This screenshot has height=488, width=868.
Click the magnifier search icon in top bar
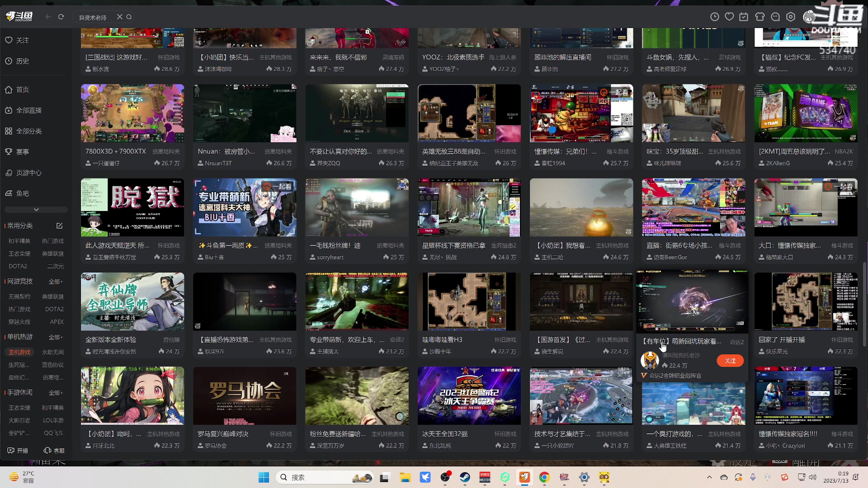coord(129,17)
